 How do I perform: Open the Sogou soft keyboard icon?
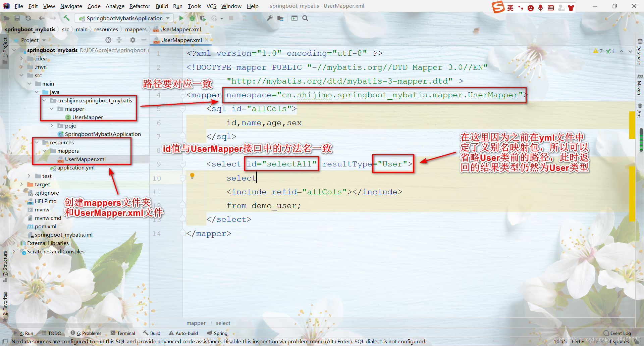(551, 8)
